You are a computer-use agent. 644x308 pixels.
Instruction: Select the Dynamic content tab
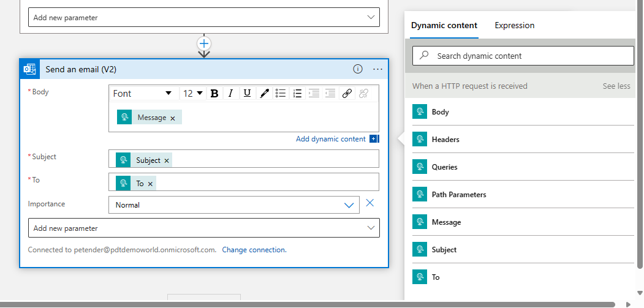click(x=444, y=26)
